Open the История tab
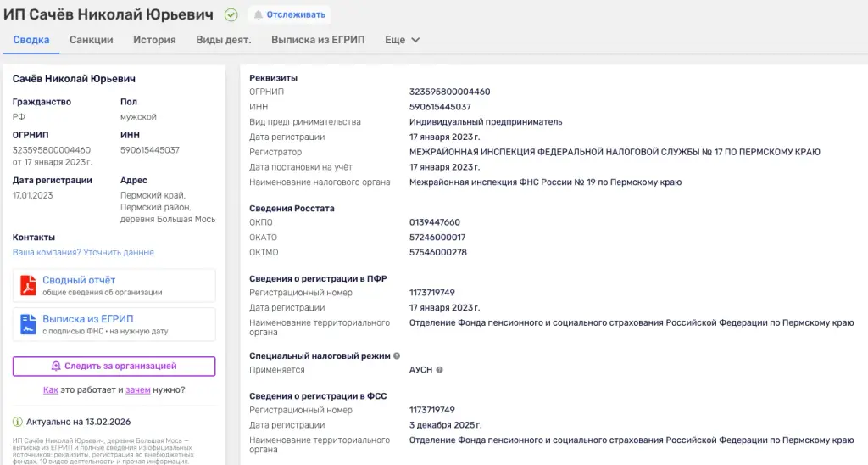868x465 pixels. pyautogui.click(x=154, y=40)
